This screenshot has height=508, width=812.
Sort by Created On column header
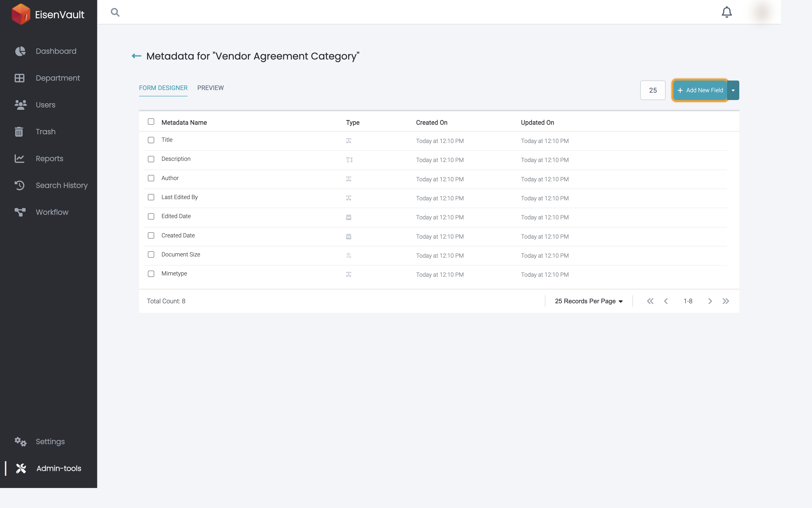[x=431, y=123]
